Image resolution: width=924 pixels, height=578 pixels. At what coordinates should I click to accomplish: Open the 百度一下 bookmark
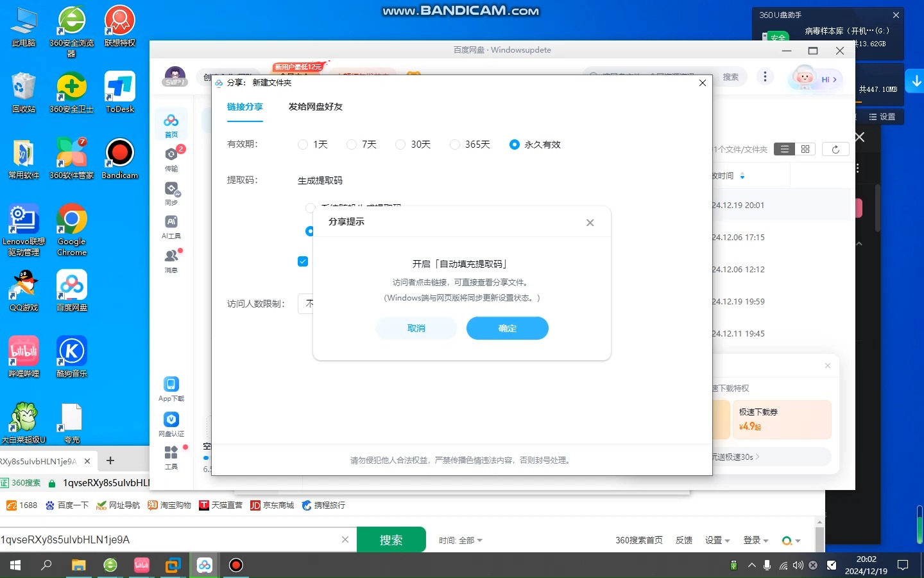point(67,505)
